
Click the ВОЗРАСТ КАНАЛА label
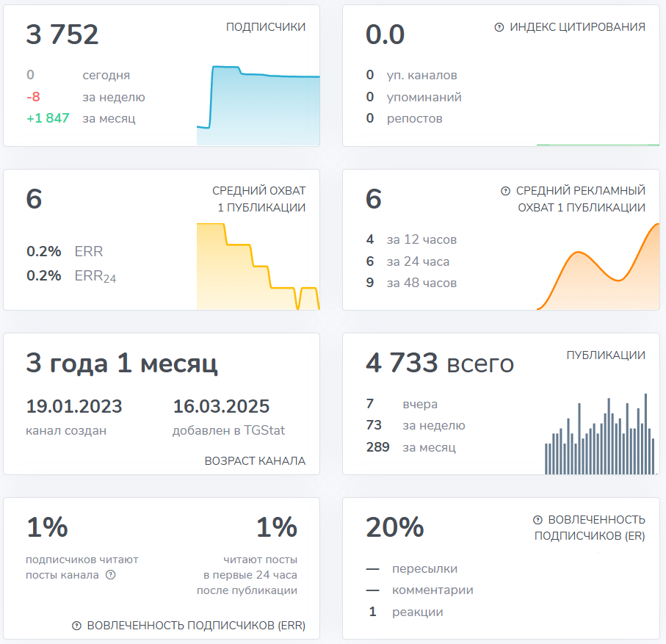click(x=255, y=461)
